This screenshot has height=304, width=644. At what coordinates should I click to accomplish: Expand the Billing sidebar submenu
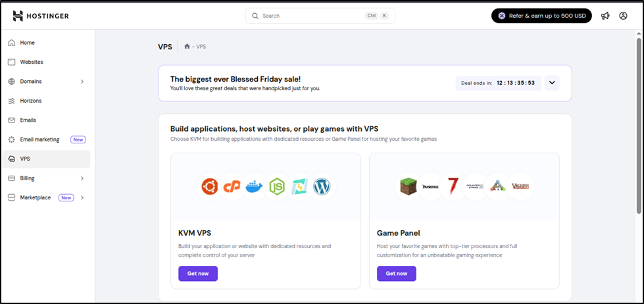point(82,178)
